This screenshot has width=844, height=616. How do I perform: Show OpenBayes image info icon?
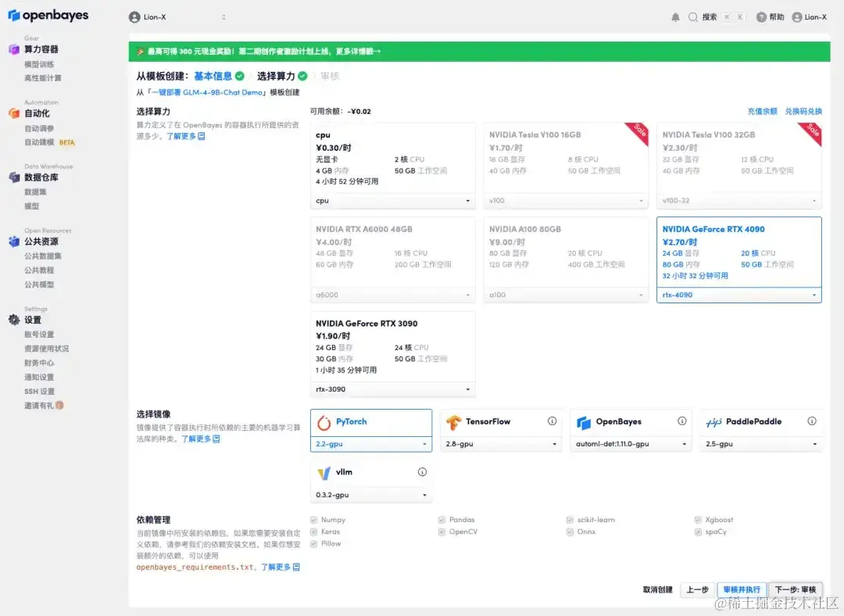682,421
